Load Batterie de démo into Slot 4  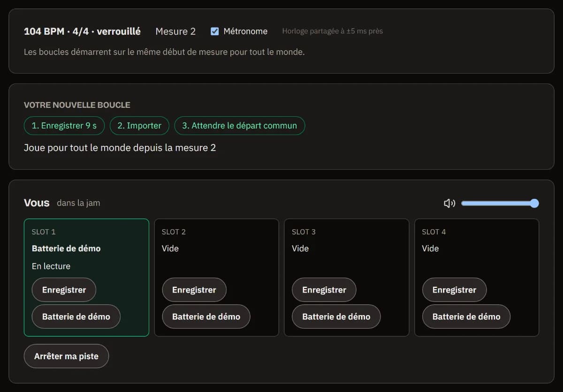pyautogui.click(x=466, y=317)
